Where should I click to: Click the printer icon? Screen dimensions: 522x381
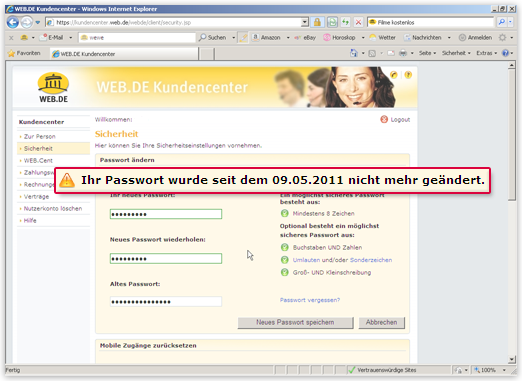[x=403, y=53]
